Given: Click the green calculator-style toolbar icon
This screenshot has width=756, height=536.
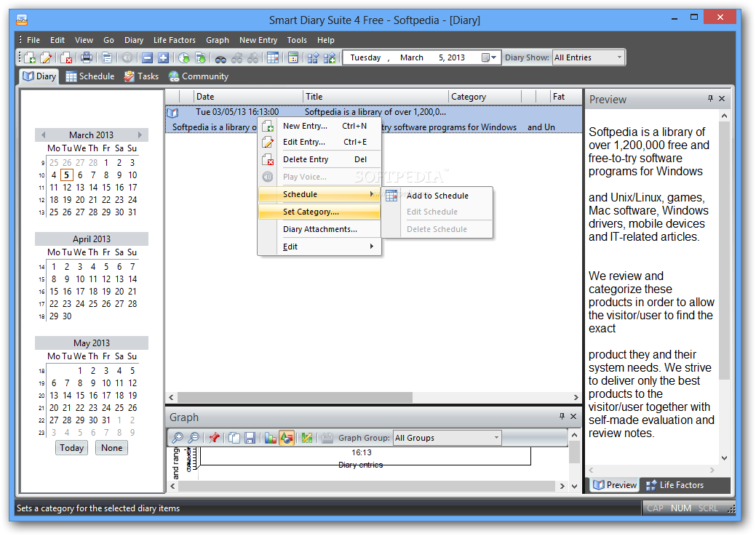Looking at the screenshot, I should click(293, 58).
